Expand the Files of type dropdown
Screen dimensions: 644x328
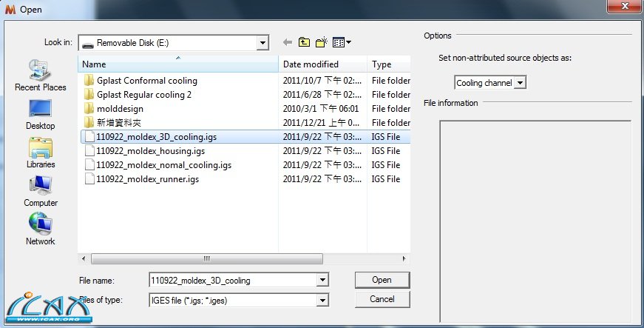coord(323,301)
